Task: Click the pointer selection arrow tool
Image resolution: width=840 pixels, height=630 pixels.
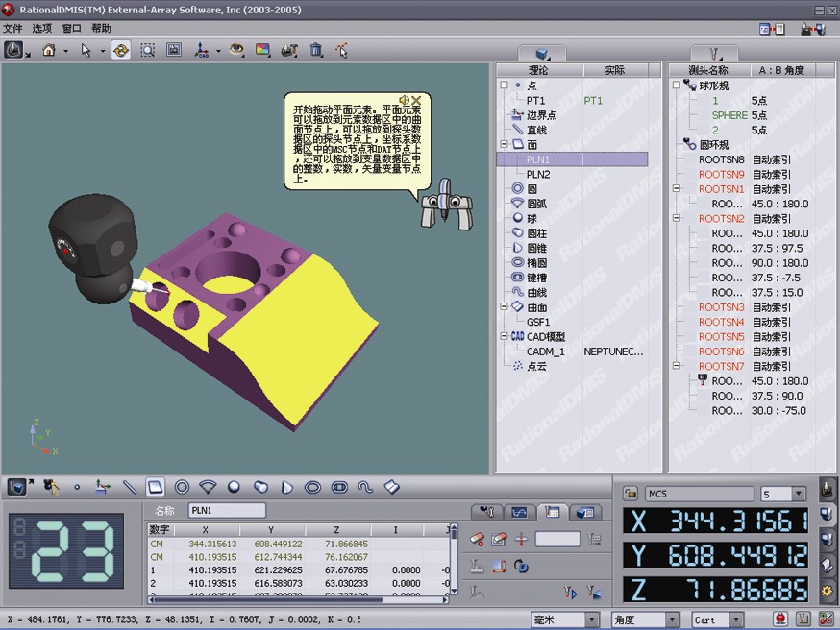Action: [x=86, y=50]
